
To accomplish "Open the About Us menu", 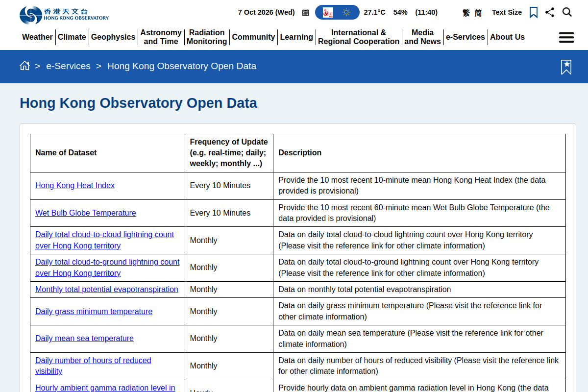I will [x=507, y=37].
